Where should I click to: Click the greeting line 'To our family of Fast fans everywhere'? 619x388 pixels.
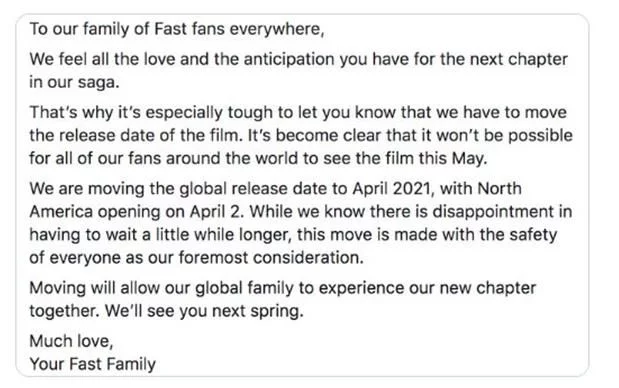[176, 29]
